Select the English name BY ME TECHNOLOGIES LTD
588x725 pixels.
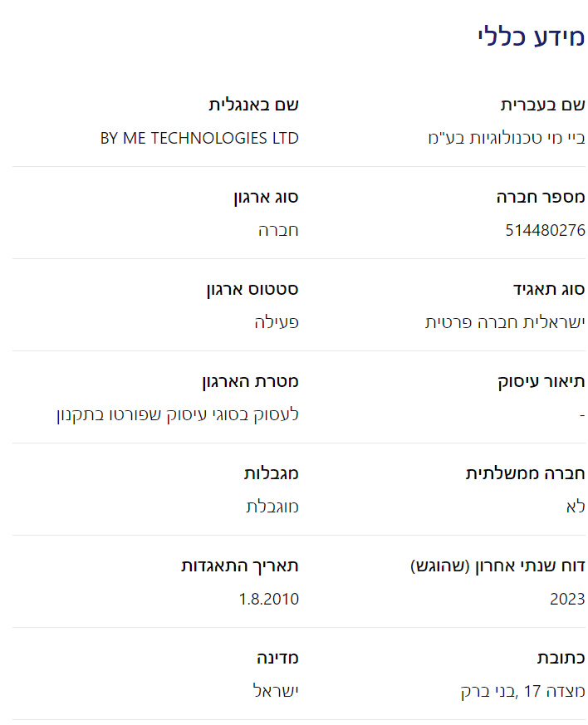point(199,139)
